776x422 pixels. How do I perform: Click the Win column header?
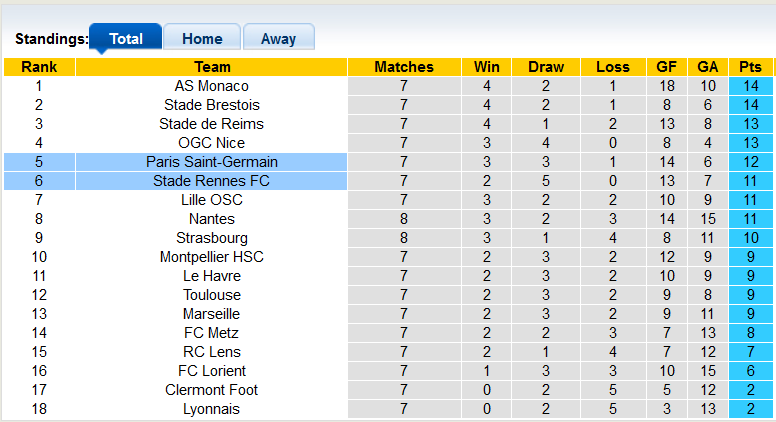(487, 67)
